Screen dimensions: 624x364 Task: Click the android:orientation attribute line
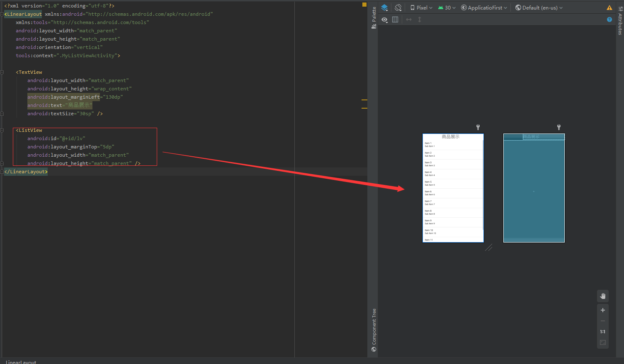(x=59, y=47)
